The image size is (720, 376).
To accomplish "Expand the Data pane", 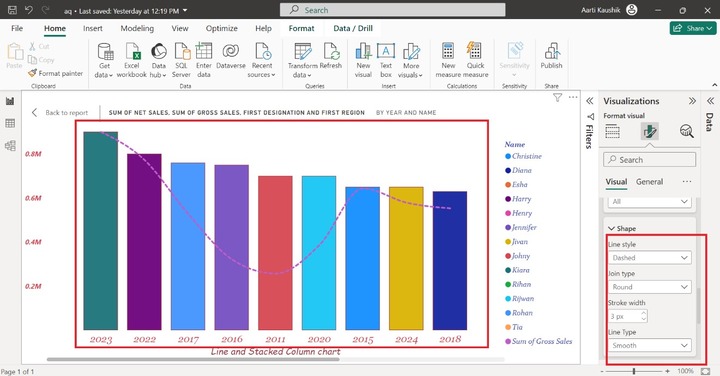I will [710, 101].
